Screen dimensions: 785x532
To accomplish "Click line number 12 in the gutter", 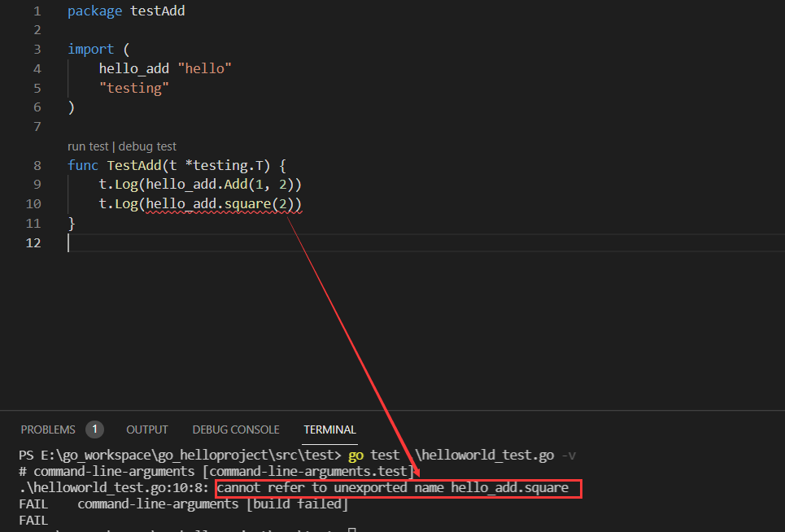I will click(33, 242).
